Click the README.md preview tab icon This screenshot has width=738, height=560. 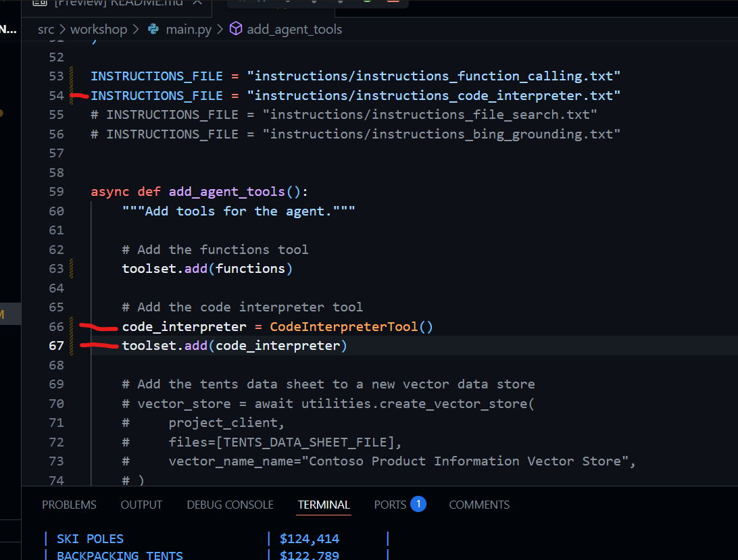pos(41,3)
